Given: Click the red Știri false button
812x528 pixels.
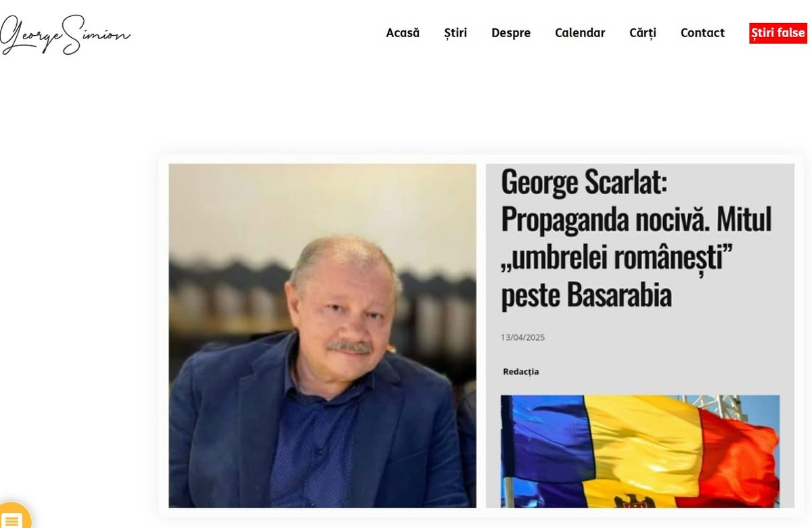Looking at the screenshot, I should pos(778,33).
